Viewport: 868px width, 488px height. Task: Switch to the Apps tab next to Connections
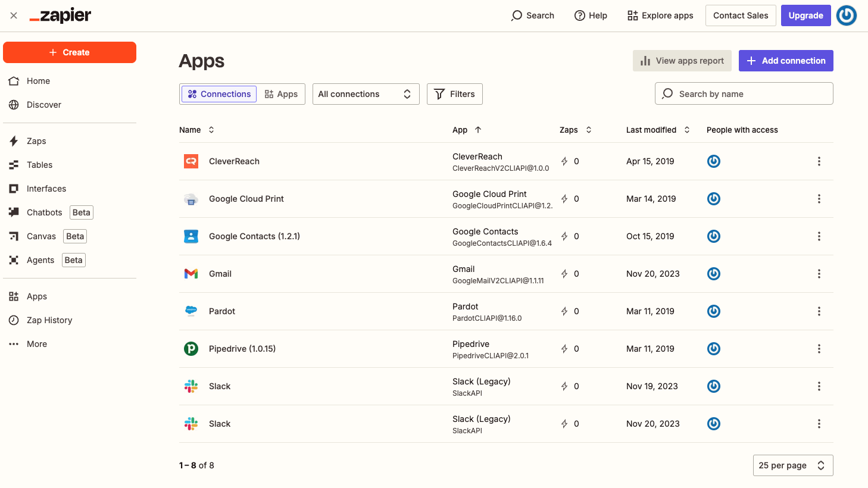pyautogui.click(x=281, y=94)
